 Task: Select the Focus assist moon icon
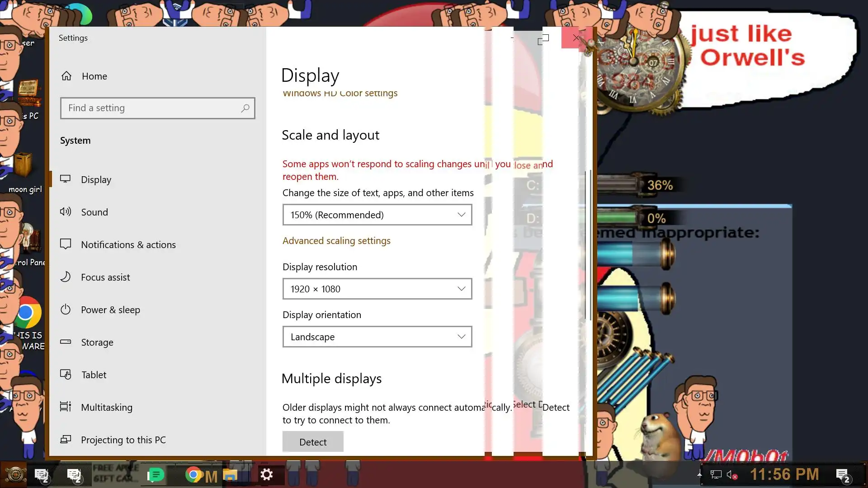pos(66,277)
